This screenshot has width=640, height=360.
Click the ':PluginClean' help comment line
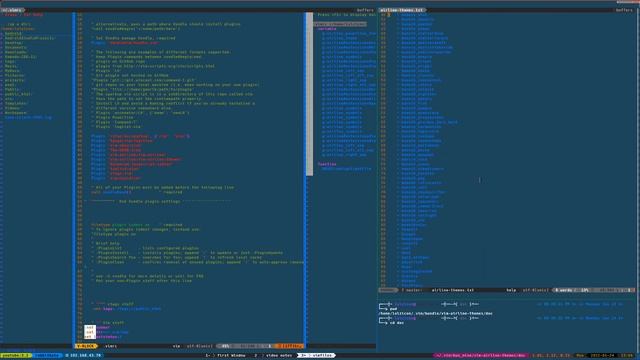click(199, 262)
